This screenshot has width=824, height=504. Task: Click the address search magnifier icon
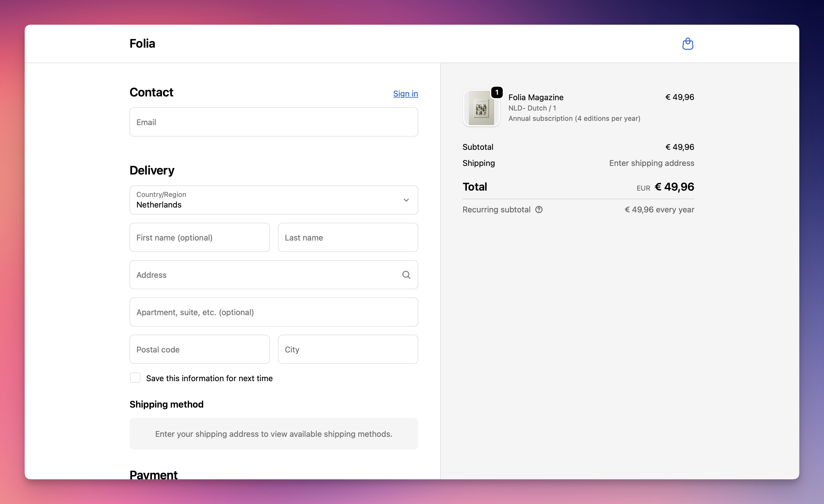[406, 275]
